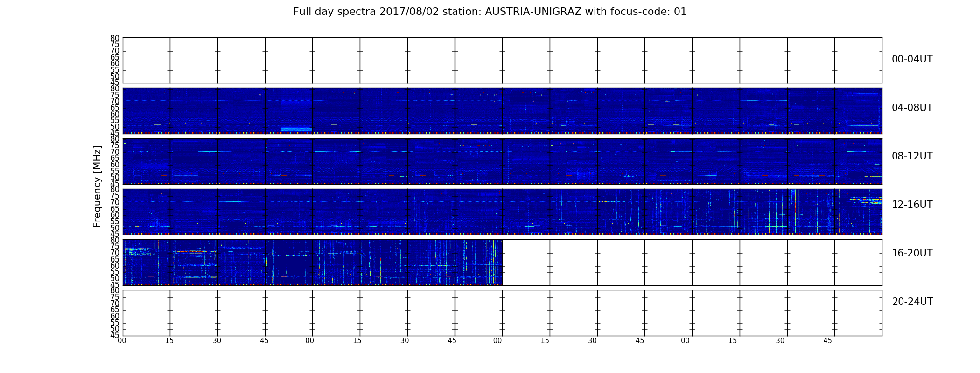
Task: Click the light-blue burst block in the 04-08UT spectrogram
Action: pyautogui.click(x=296, y=129)
